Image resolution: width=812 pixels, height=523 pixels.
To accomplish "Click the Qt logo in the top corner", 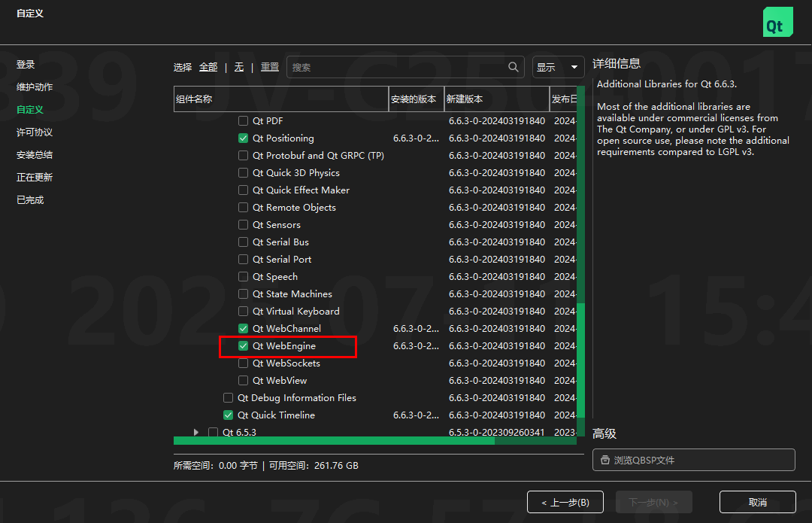I will [x=777, y=22].
